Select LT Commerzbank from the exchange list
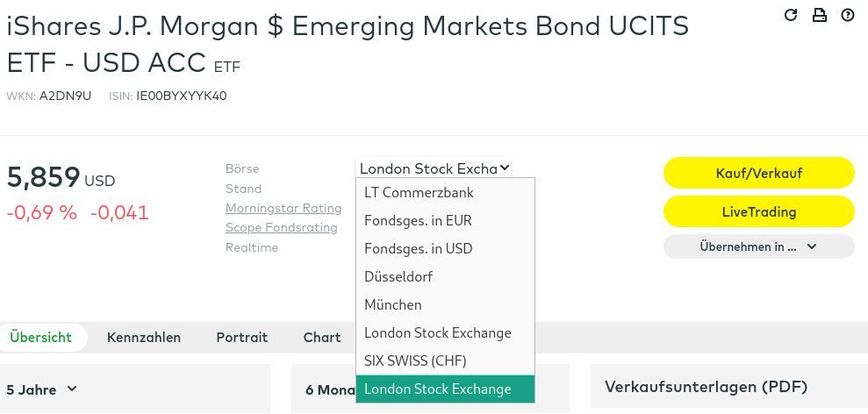This screenshot has height=414, width=868. point(419,192)
